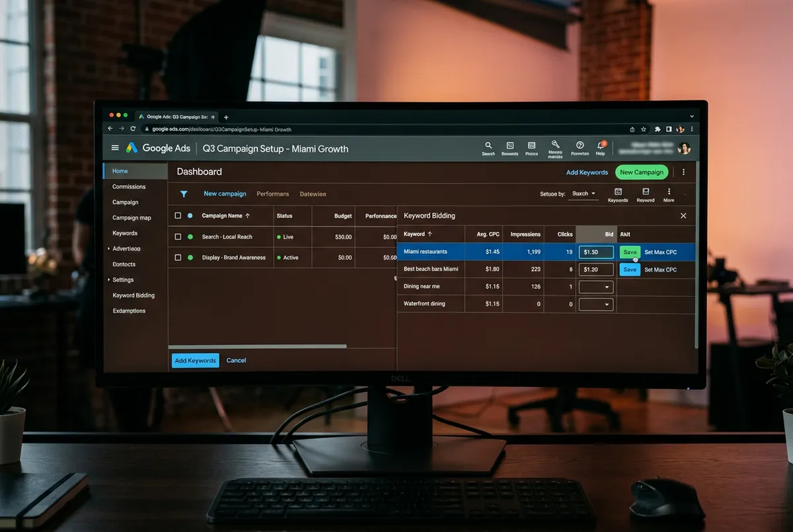793x532 pixels.
Task: Open the Keywords toolbar icon below the header
Action: (x=618, y=194)
